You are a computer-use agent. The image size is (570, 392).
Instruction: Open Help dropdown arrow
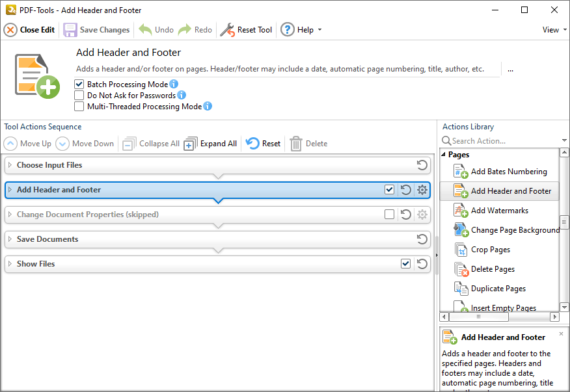319,30
